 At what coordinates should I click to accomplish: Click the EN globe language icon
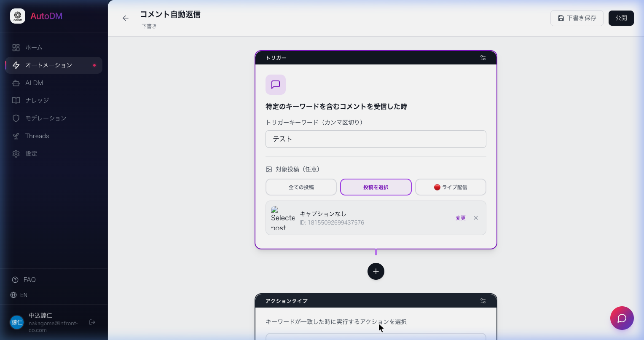click(13, 295)
